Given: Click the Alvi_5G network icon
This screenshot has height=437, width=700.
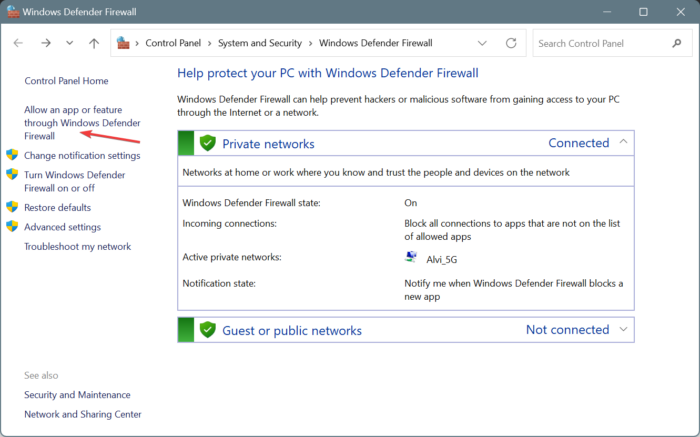Looking at the screenshot, I should tap(411, 257).
